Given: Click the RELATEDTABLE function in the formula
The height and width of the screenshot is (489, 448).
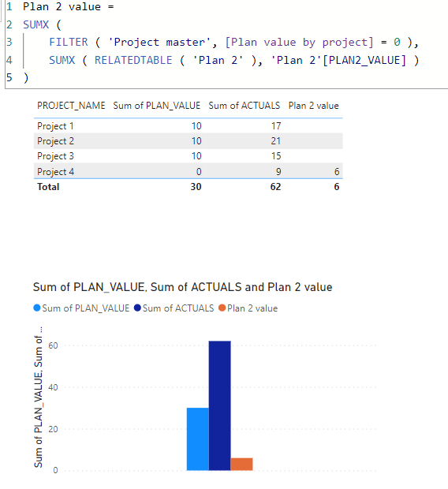Looking at the screenshot, I should pyautogui.click(x=133, y=60).
